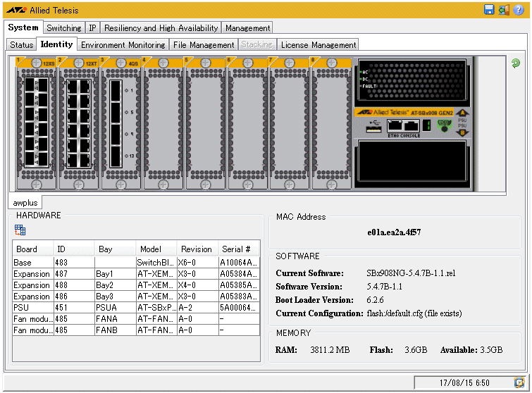Viewport: 532px width, 393px height.
Task: Click the PSU A up arrow indicator
Action: pyautogui.click(x=462, y=113)
